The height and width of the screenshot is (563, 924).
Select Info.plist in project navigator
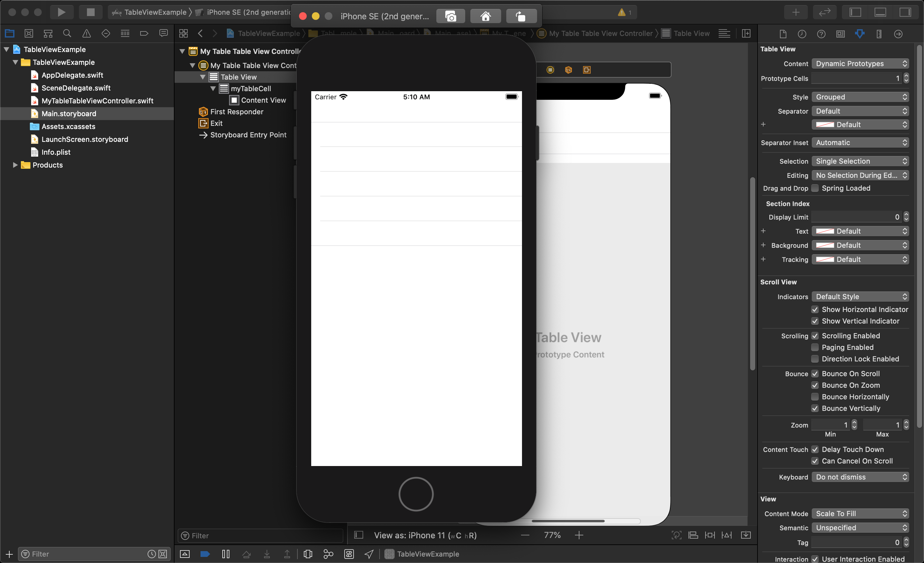56,152
